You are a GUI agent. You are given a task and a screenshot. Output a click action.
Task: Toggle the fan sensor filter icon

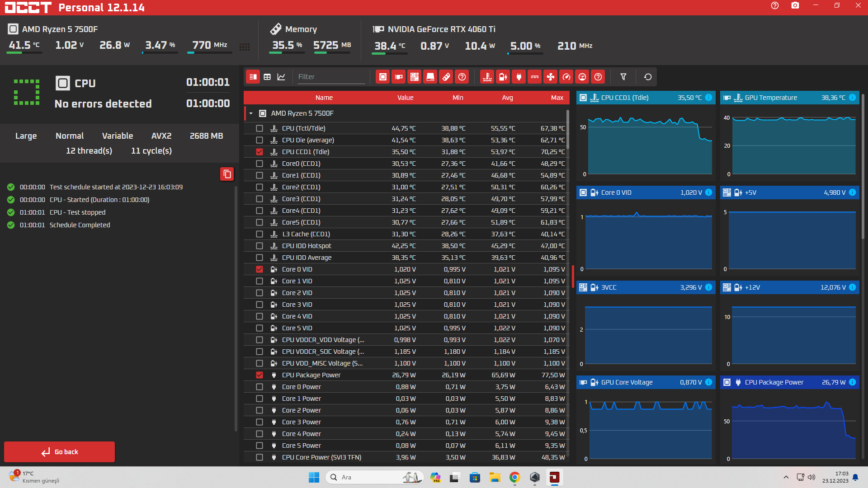(x=550, y=77)
